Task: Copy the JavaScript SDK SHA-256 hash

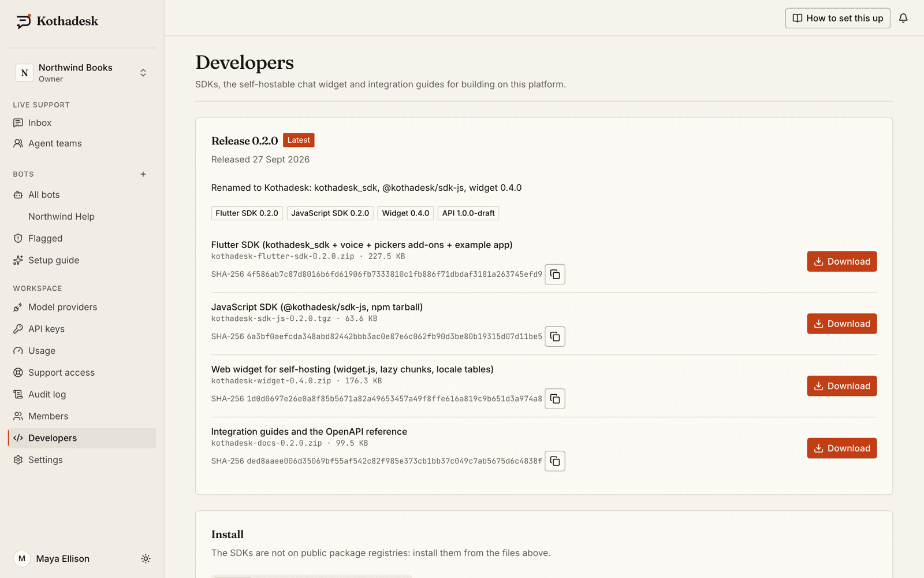Action: 555,336
